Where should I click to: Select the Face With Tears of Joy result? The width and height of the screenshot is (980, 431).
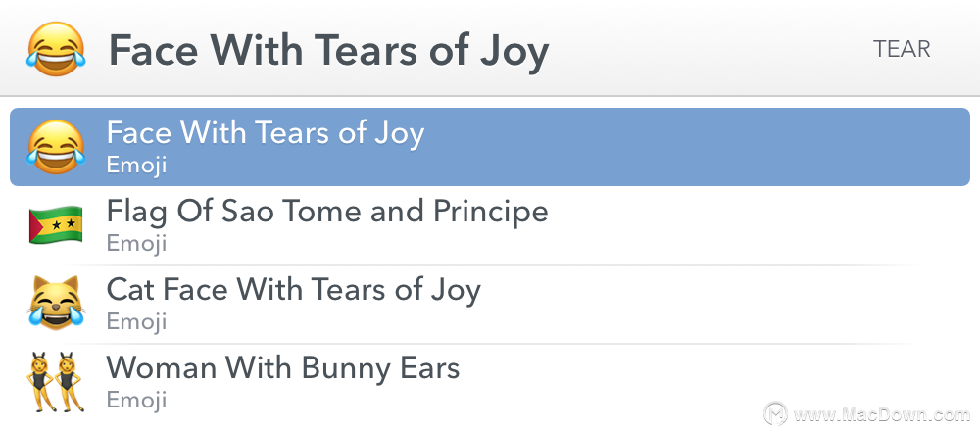click(490, 147)
